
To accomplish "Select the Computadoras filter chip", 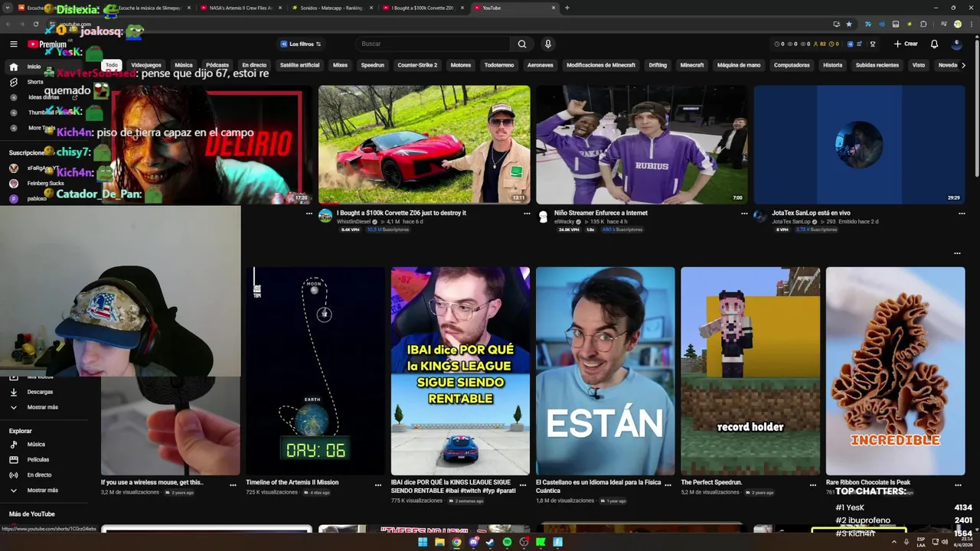I will coord(792,65).
